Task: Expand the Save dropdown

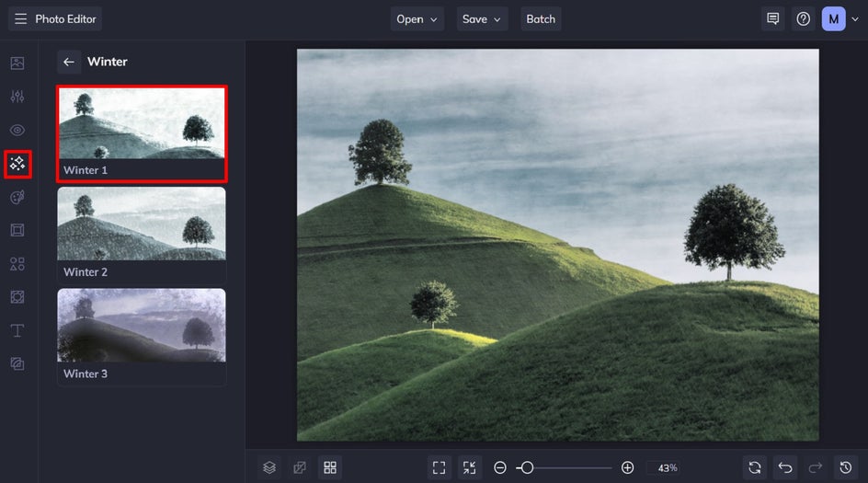Action: [482, 18]
